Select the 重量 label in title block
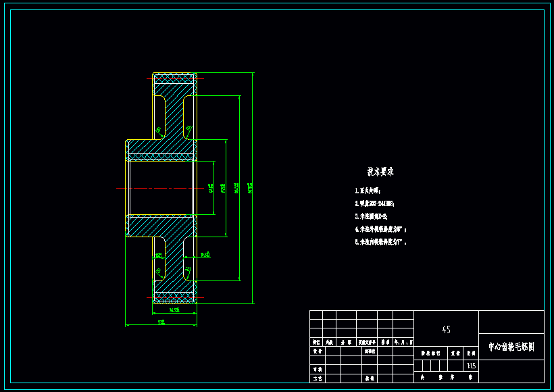Viewport: 554px width, 392px height. tap(455, 353)
